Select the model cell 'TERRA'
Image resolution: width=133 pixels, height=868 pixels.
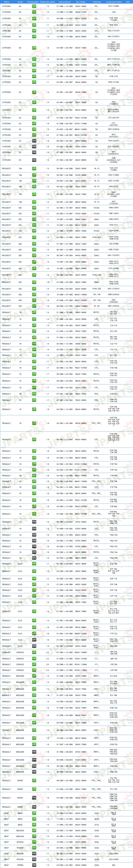[20, 865]
